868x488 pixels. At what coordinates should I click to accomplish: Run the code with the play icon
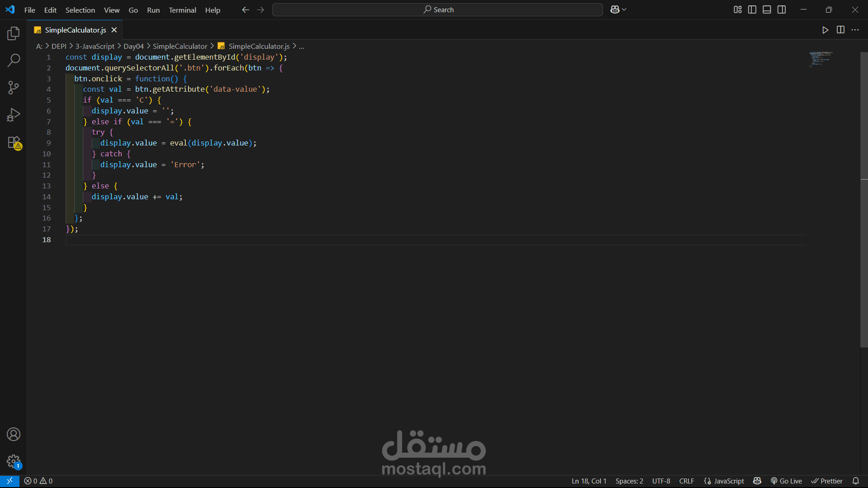point(826,30)
